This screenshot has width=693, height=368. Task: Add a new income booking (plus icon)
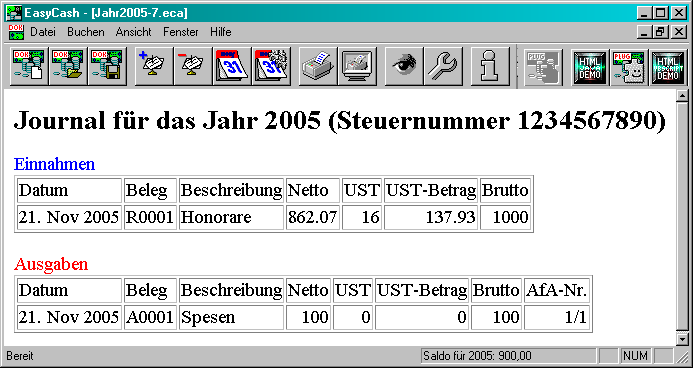153,66
